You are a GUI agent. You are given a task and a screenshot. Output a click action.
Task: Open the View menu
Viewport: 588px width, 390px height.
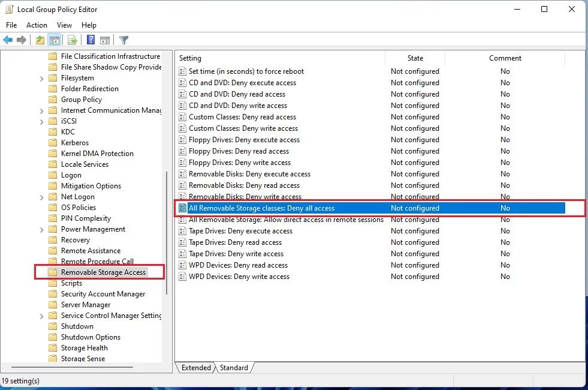coord(64,25)
